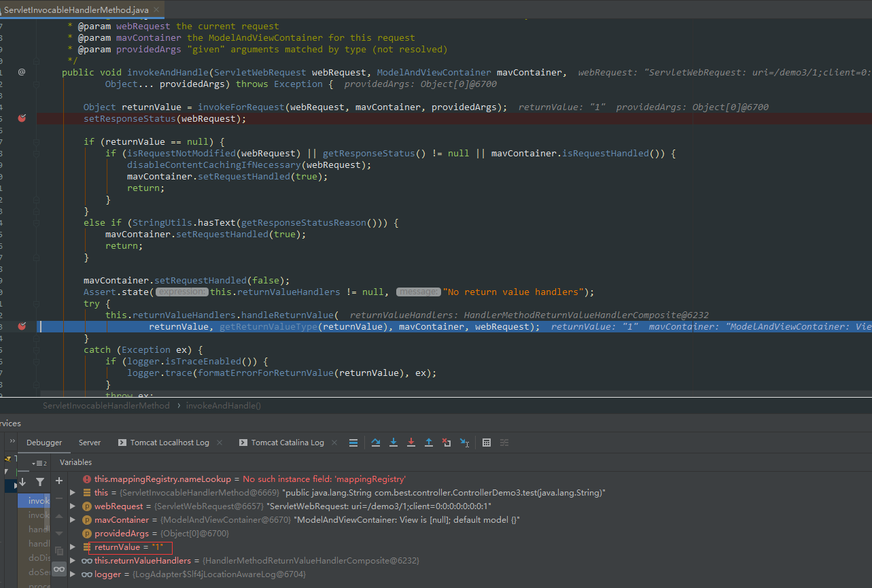Select the 'doSe' stack frame
The image size is (872, 588).
click(34, 572)
